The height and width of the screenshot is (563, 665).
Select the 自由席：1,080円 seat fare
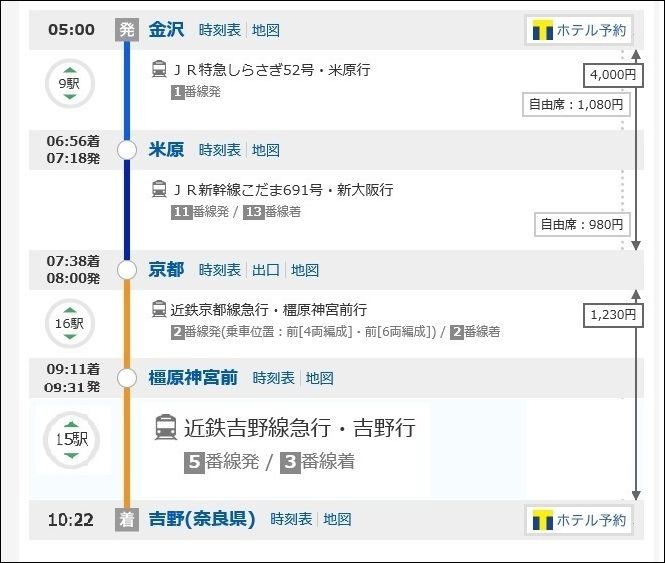coord(576,103)
